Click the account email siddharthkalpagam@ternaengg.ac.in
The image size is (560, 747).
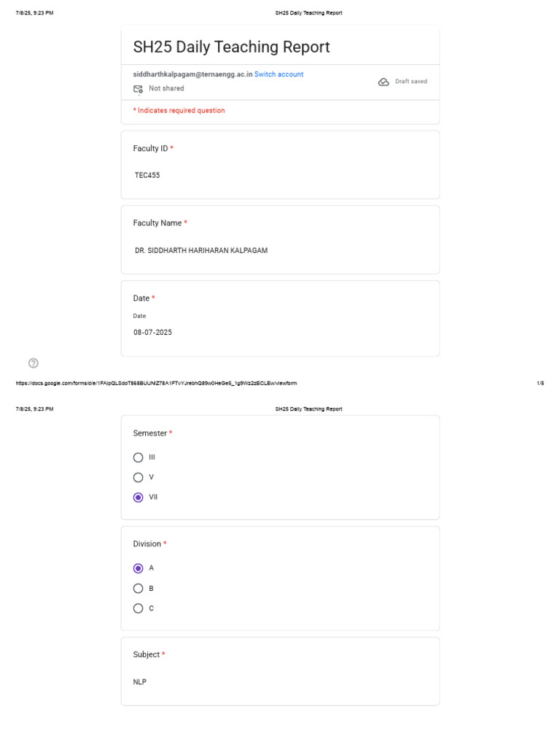pos(192,74)
